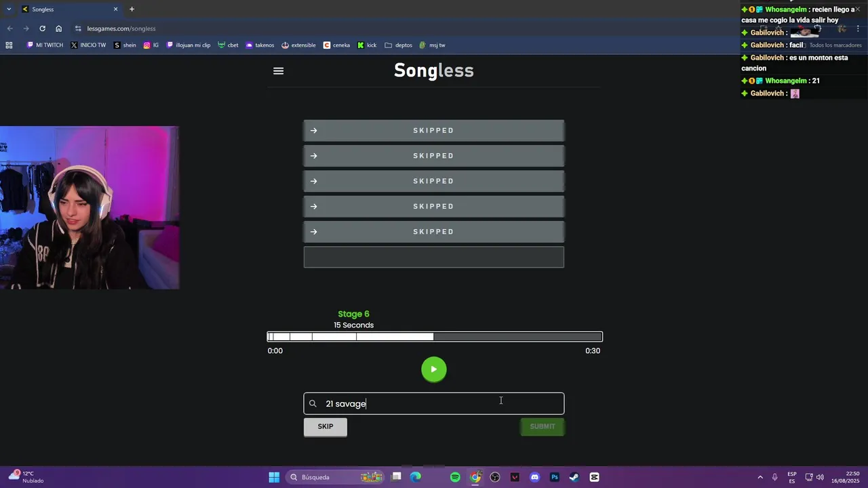The width and height of the screenshot is (868, 488).
Task: Open a new browser tab
Action: (132, 9)
